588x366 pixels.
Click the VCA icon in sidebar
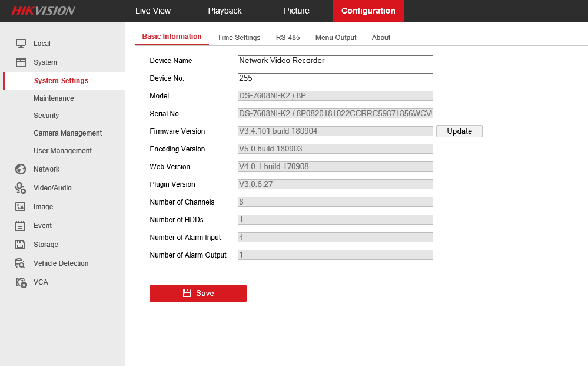click(21, 282)
